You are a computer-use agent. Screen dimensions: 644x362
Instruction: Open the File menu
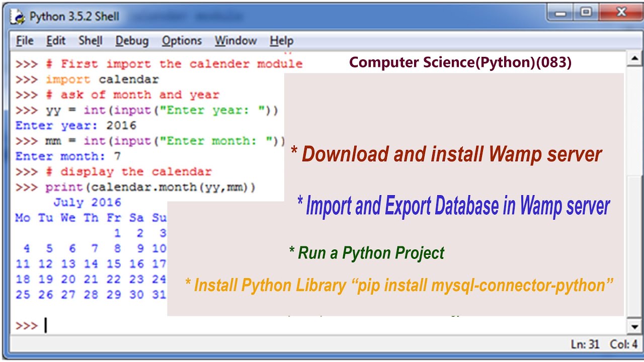coord(25,41)
